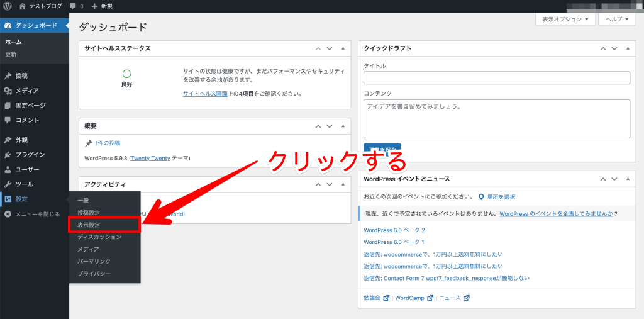Click the ツール wrench icon

tap(8, 184)
